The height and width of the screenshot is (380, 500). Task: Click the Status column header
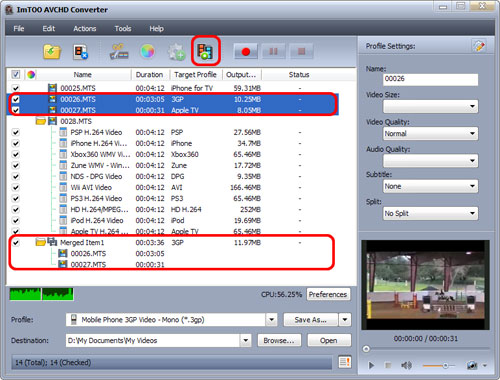pyautogui.click(x=299, y=75)
